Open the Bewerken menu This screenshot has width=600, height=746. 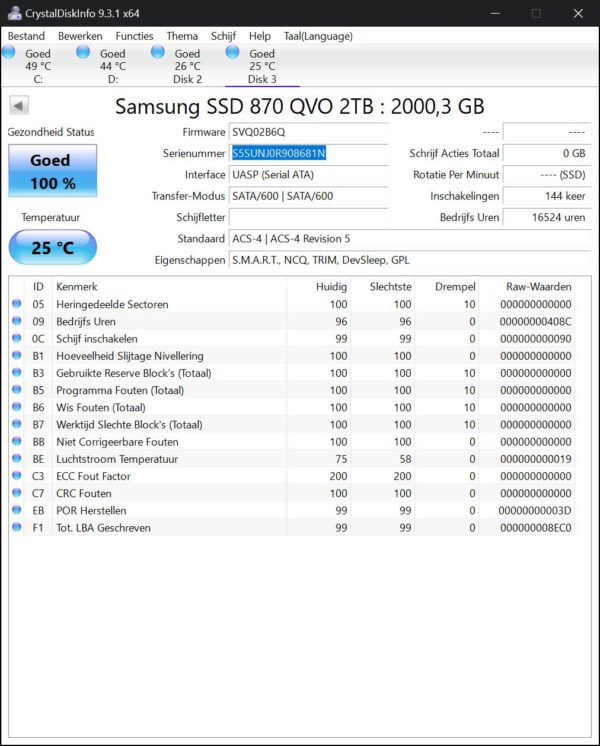(x=80, y=36)
